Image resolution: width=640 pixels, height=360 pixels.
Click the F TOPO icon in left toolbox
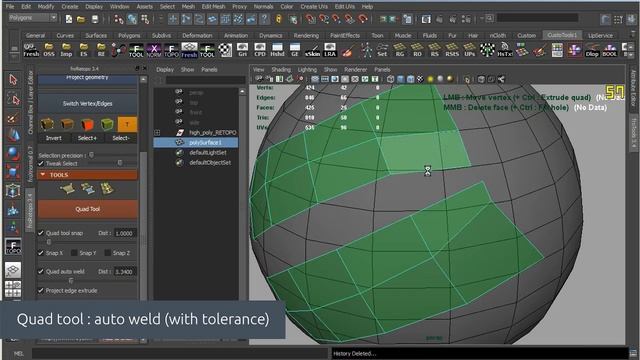(13, 247)
